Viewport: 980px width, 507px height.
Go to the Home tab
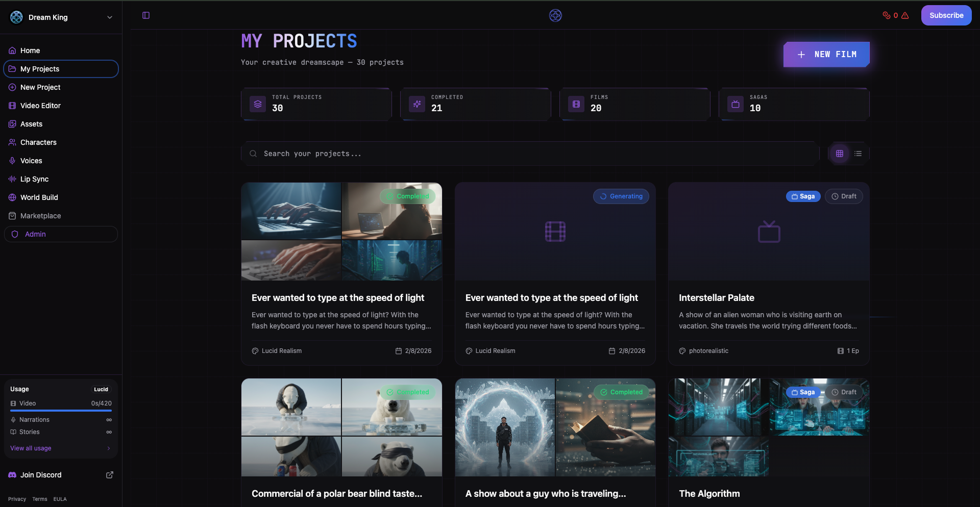(29, 50)
